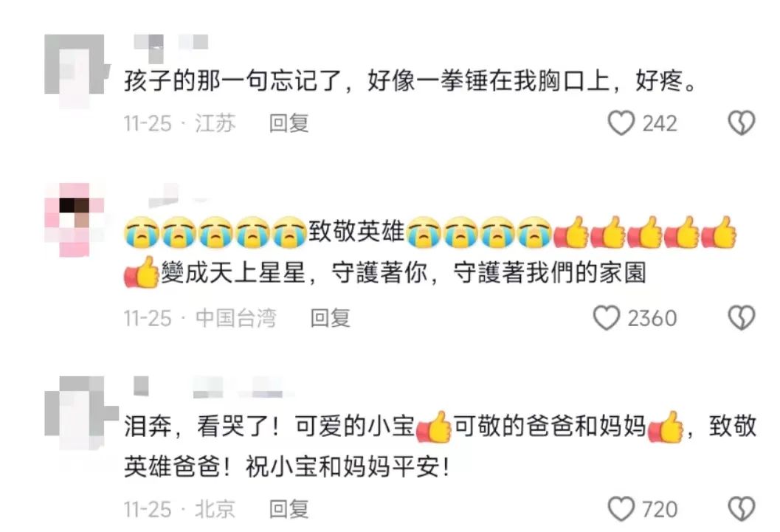Screen dimensions: 780x532
Task: Click the 242 like count
Action: coord(660,123)
